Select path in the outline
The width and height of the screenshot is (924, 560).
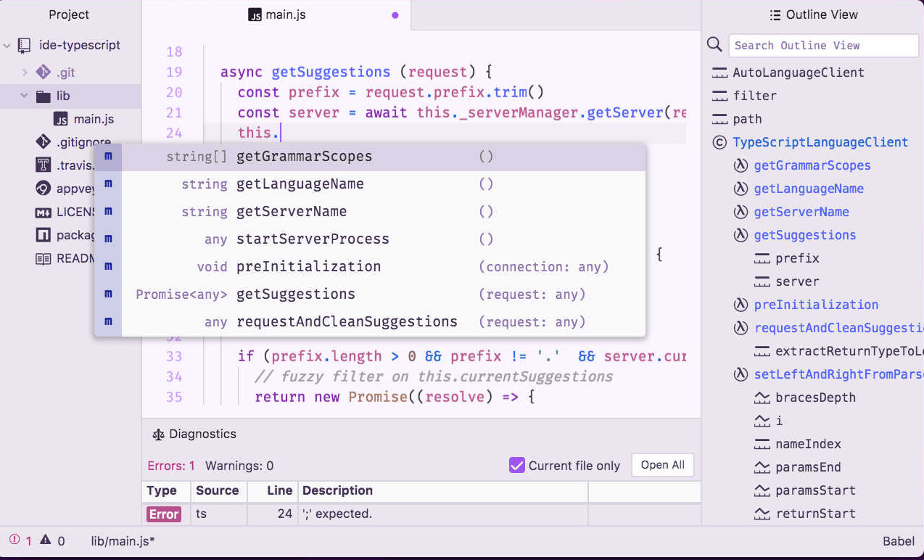[x=747, y=119]
